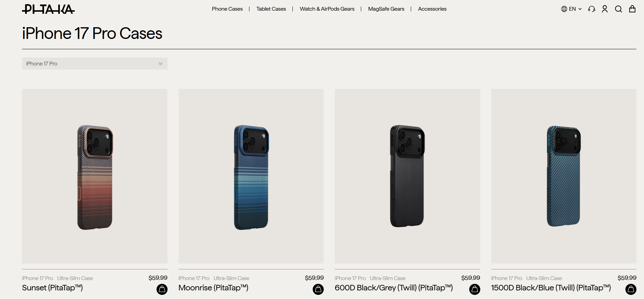Open the customer support headset icon

click(x=592, y=9)
